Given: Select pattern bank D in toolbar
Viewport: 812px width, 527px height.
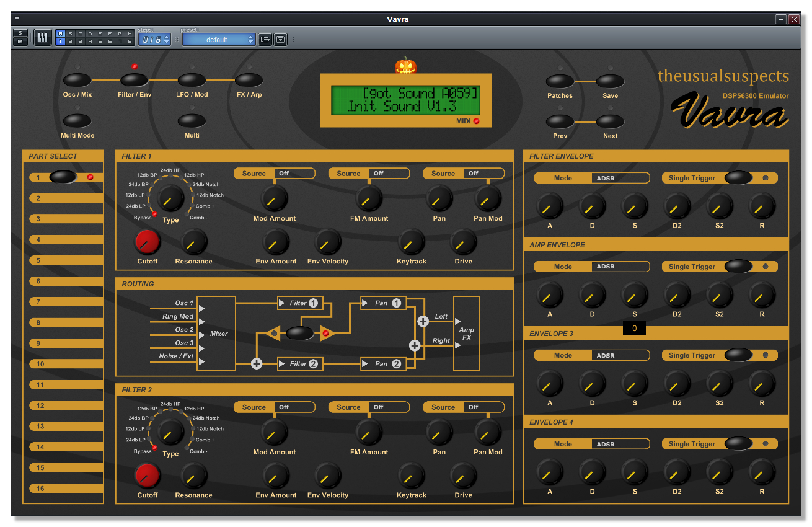Looking at the screenshot, I should point(90,33).
